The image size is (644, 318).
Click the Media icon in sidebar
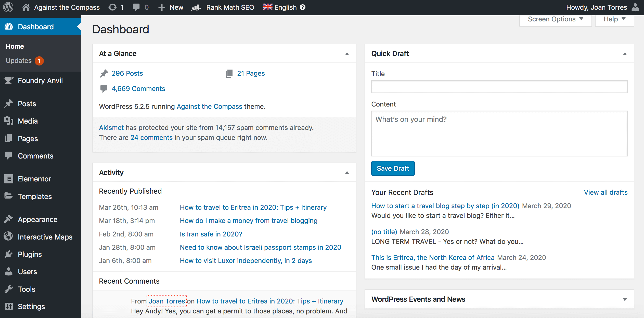tap(9, 121)
